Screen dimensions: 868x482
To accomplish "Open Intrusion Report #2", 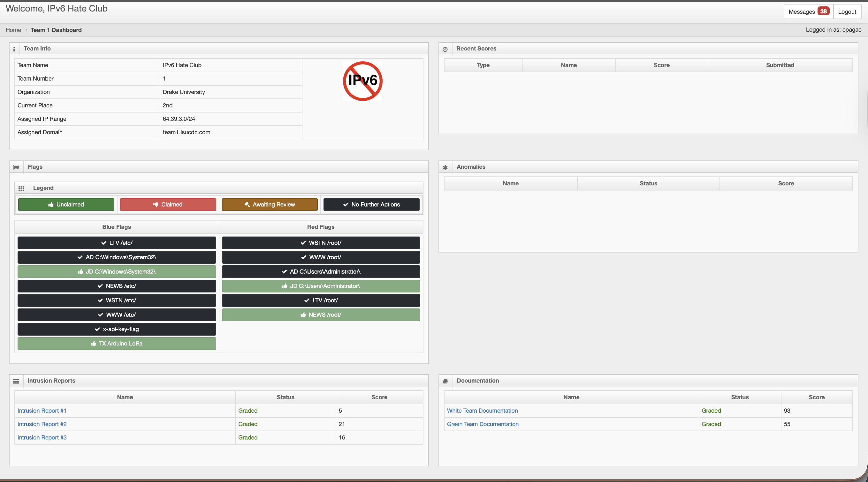I will tap(42, 424).
